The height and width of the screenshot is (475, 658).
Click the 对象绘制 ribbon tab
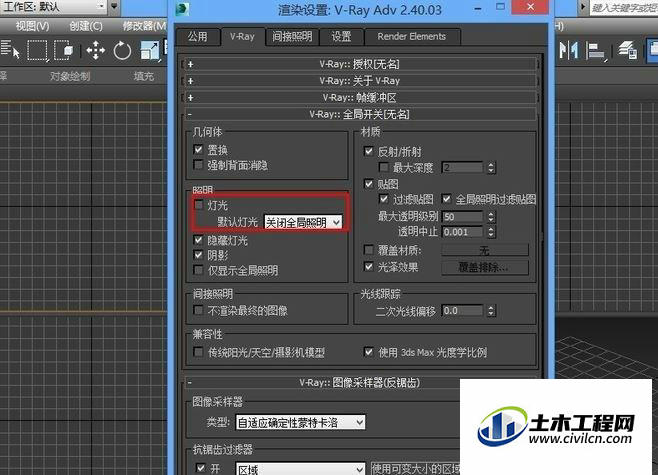coord(70,76)
